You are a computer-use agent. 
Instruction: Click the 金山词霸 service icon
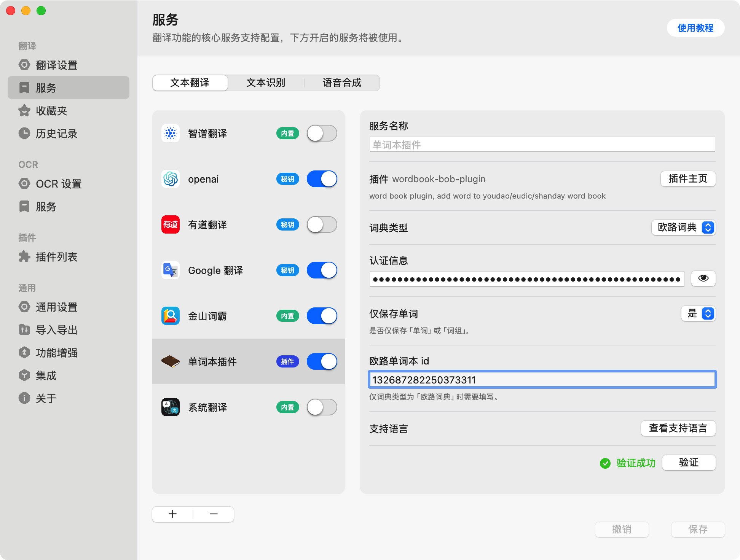tap(170, 316)
